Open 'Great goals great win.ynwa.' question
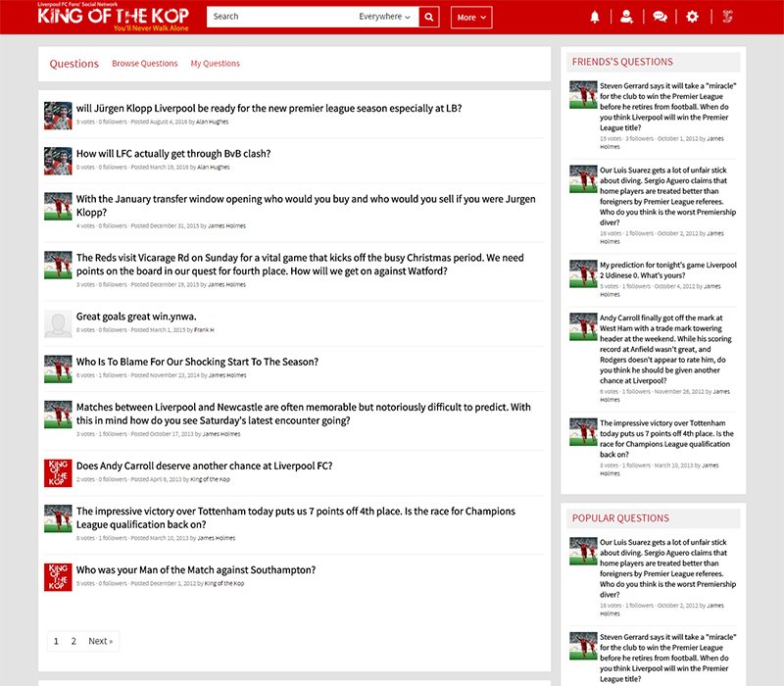This screenshot has height=686, width=784. (136, 317)
